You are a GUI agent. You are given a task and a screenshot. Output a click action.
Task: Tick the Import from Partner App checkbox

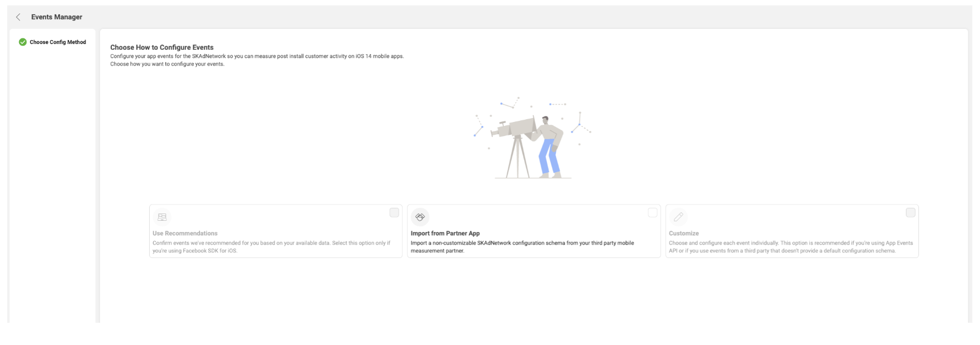(652, 213)
